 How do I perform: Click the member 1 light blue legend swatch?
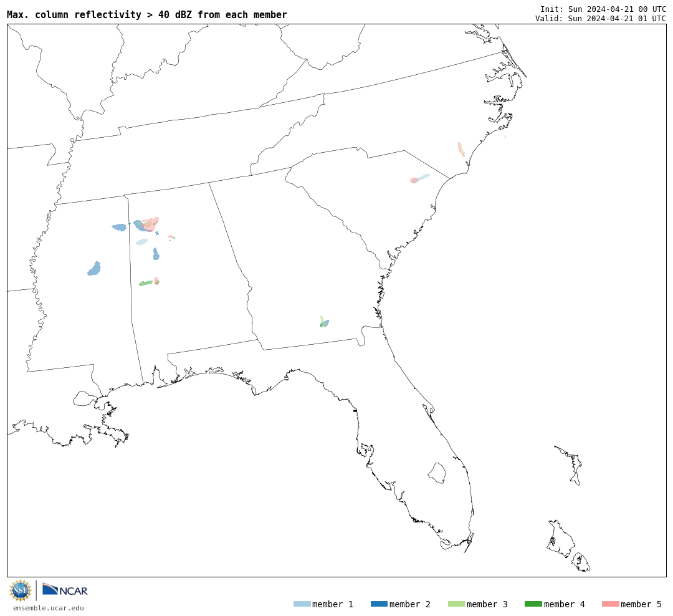click(x=302, y=604)
